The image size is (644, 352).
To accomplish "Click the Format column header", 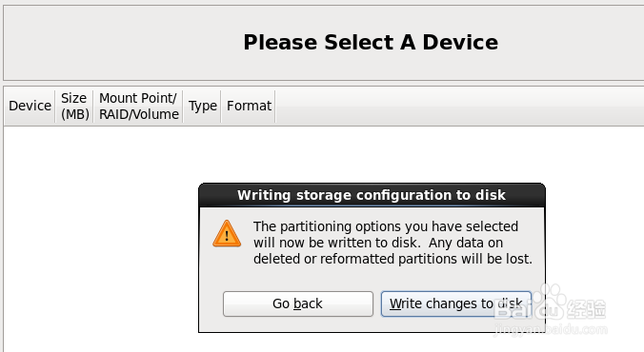I will [249, 106].
